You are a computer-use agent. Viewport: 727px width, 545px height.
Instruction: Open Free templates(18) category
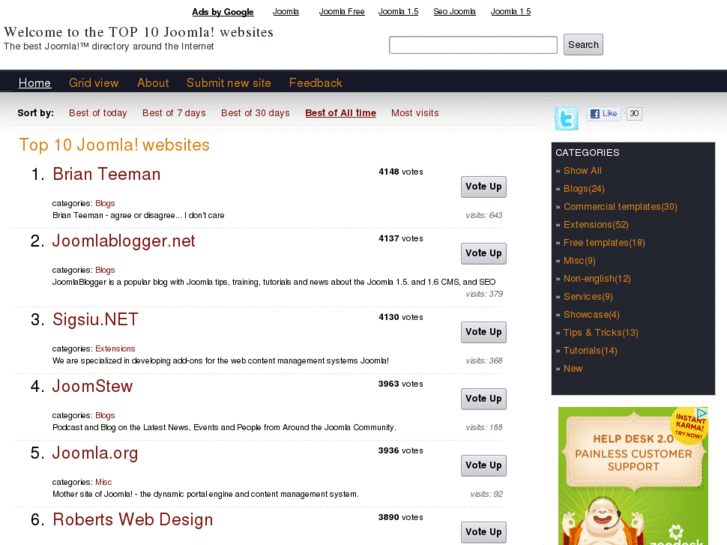coord(604,243)
